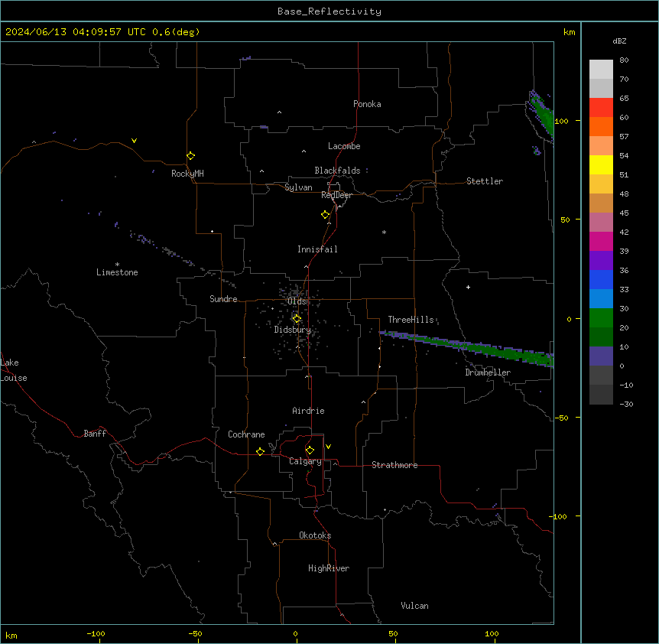Click the yellow diamond marker above Calgary label
659x644 pixels.
coord(310,450)
